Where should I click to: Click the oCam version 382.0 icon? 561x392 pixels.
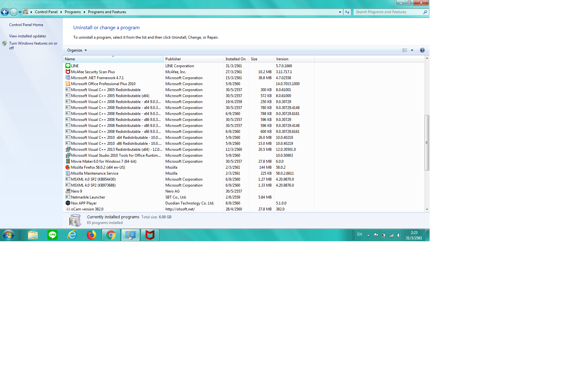tap(68, 209)
